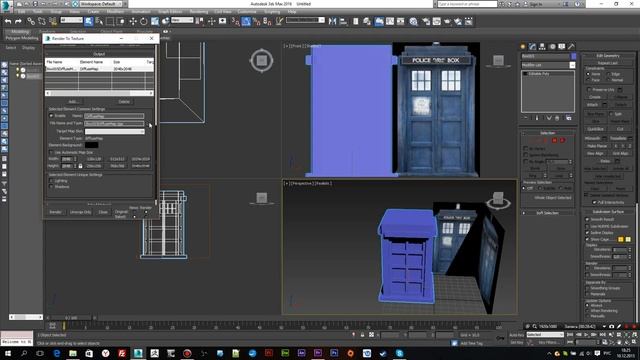640x360 pixels.
Task: Open the Rendering menu
Action: pyautogui.click(x=199, y=11)
